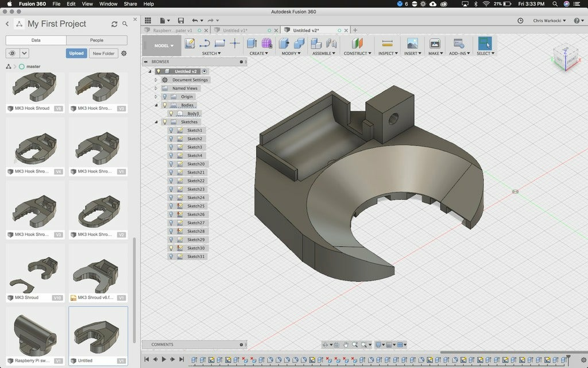Click the Measure icon in Inspect group
This screenshot has width=588, height=368.
387,44
